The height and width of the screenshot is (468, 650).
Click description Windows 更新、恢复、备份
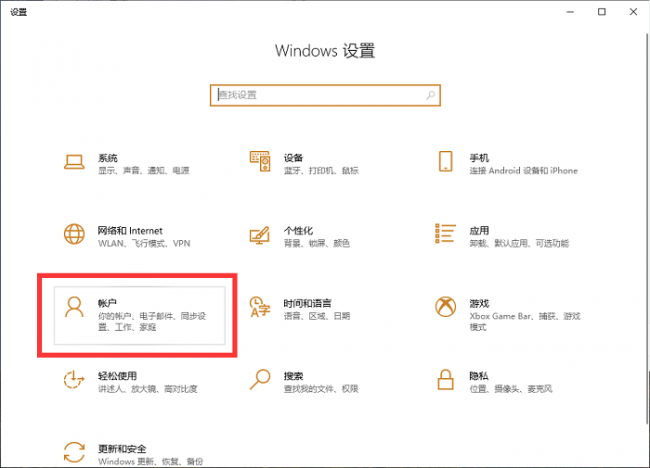coord(151,461)
